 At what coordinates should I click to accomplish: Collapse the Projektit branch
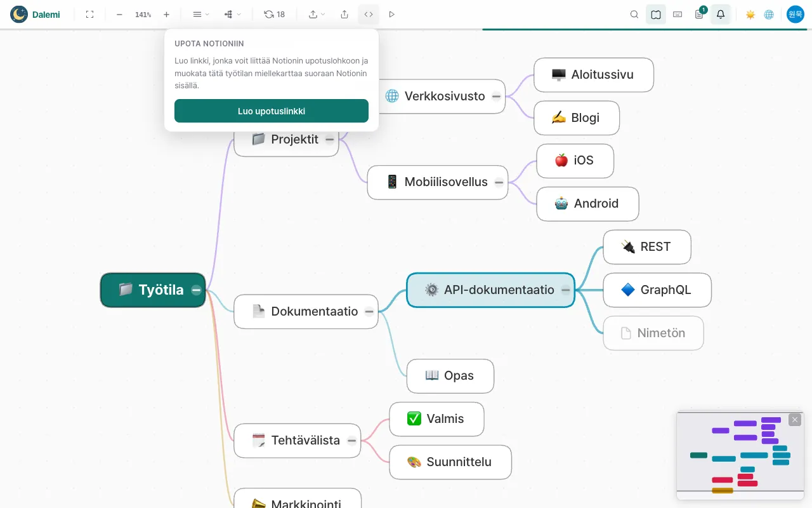(x=330, y=139)
